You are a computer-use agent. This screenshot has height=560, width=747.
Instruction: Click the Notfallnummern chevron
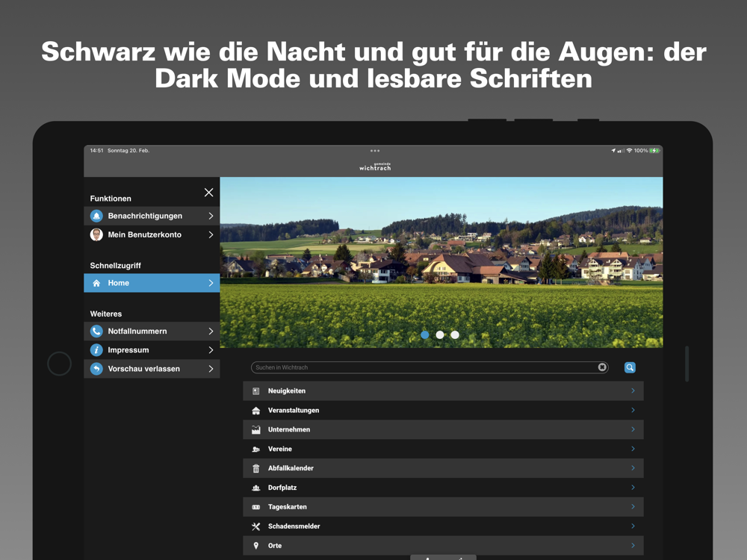click(211, 331)
